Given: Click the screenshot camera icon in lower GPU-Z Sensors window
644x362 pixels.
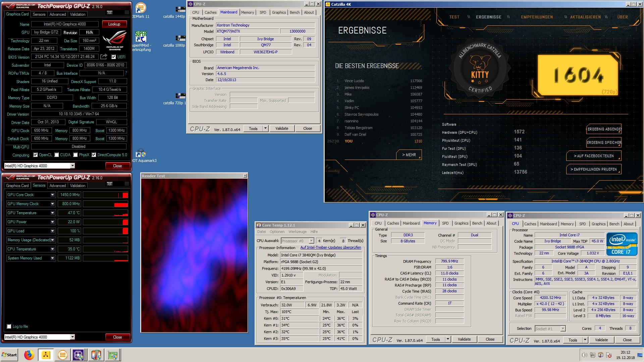Looking at the screenshot, I should point(110,184).
